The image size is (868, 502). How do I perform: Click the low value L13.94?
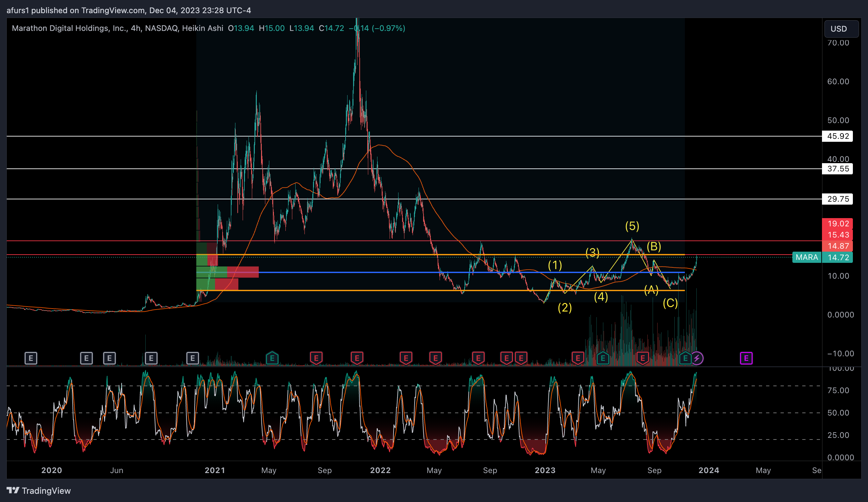[302, 28]
